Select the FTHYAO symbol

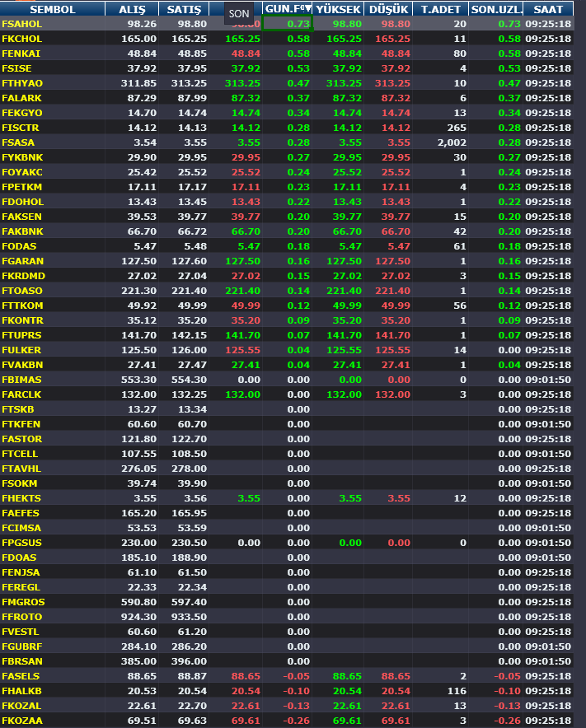[22, 83]
